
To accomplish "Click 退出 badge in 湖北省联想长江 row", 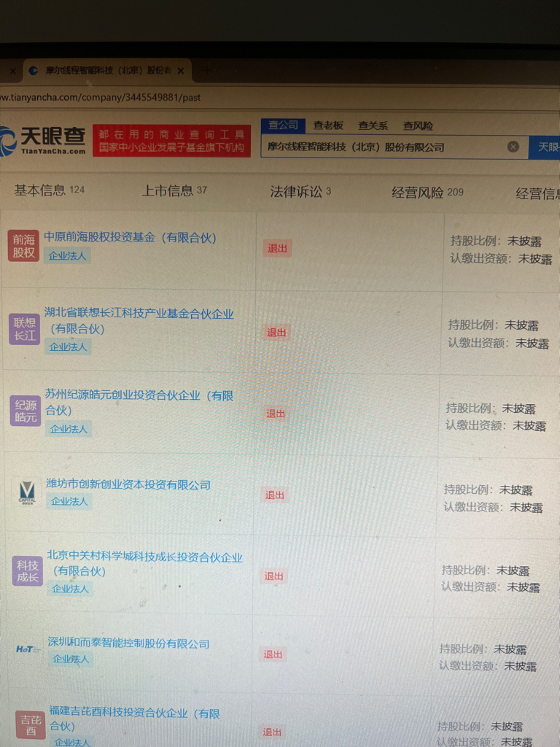I will [276, 332].
